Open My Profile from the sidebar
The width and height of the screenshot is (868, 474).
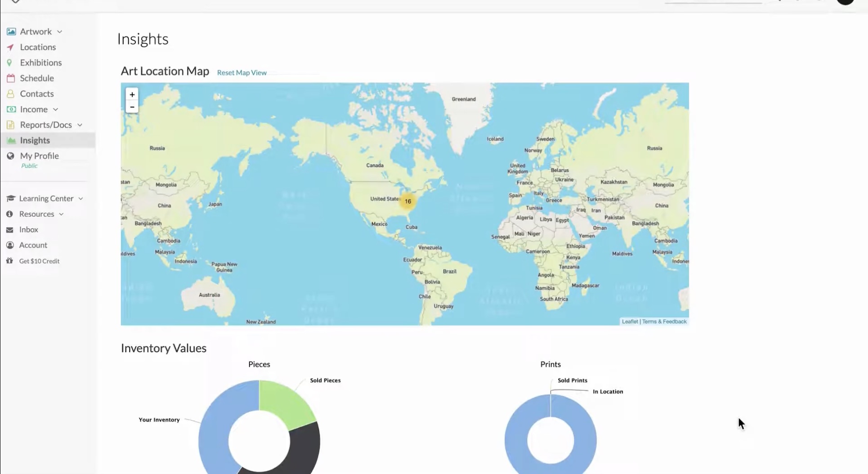39,156
